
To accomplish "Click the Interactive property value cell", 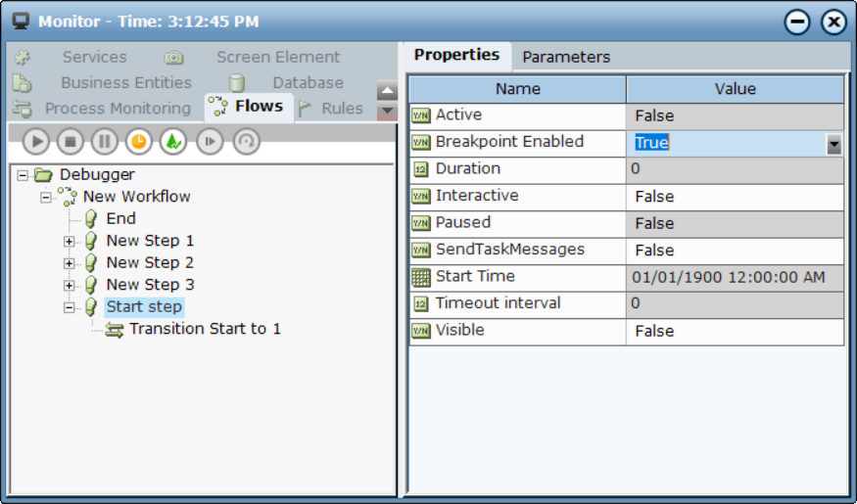I will [735, 197].
